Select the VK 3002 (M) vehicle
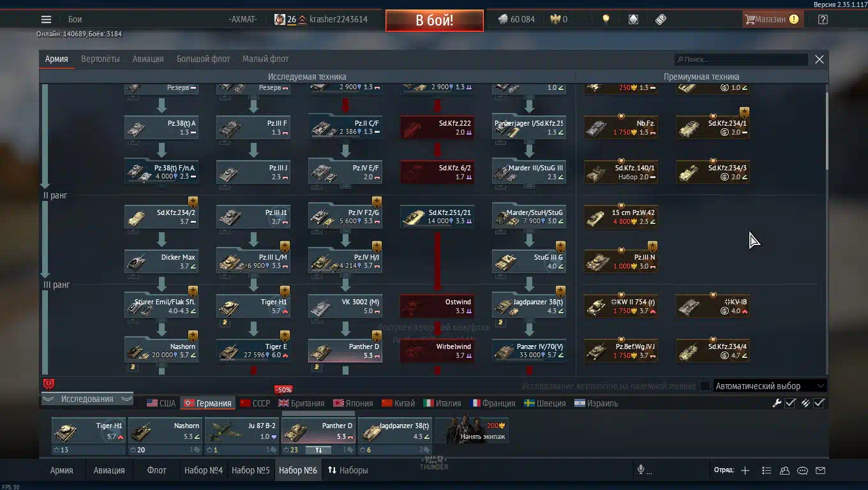This screenshot has height=490, width=868. tap(345, 306)
